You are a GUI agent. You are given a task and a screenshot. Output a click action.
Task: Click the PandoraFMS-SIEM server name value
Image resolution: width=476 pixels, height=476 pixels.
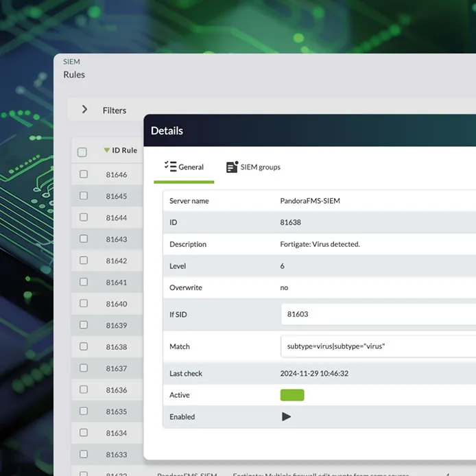pyautogui.click(x=310, y=201)
